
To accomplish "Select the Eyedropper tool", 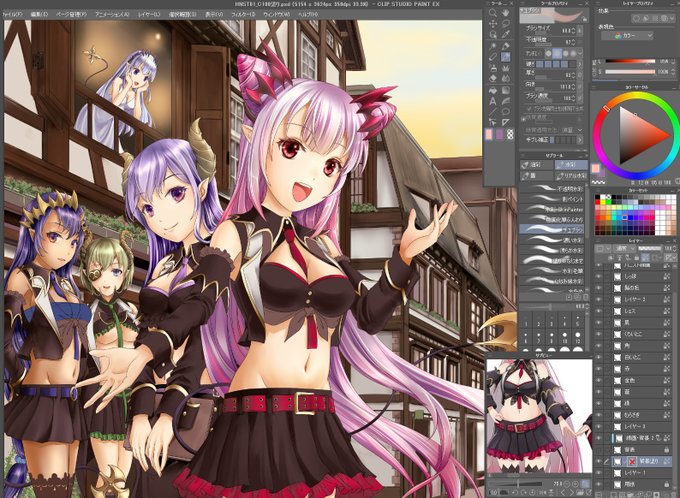I will coord(505,34).
